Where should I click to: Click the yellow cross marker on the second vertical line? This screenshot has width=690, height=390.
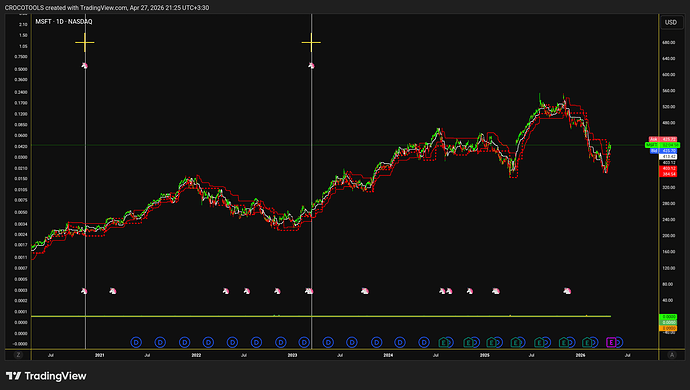coord(311,43)
